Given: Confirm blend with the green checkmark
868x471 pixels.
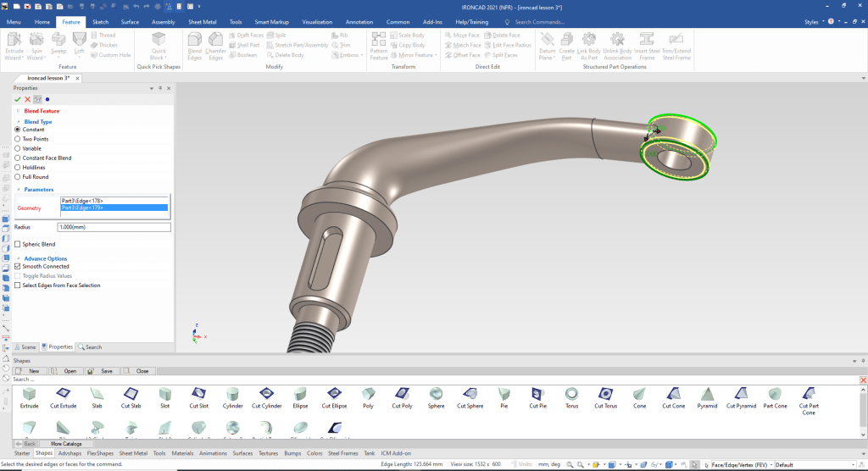Looking at the screenshot, I should click(18, 99).
